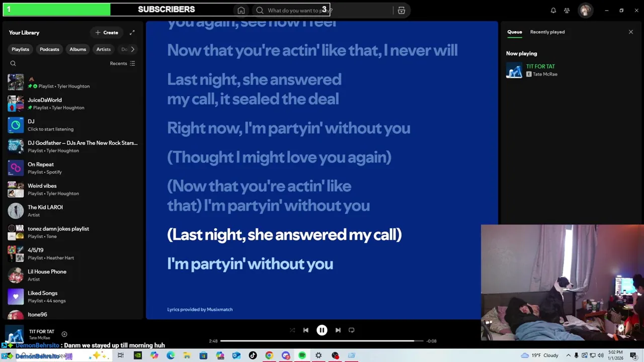Open Lil House Phone artist page
This screenshot has width=644, height=362.
[x=73, y=275]
